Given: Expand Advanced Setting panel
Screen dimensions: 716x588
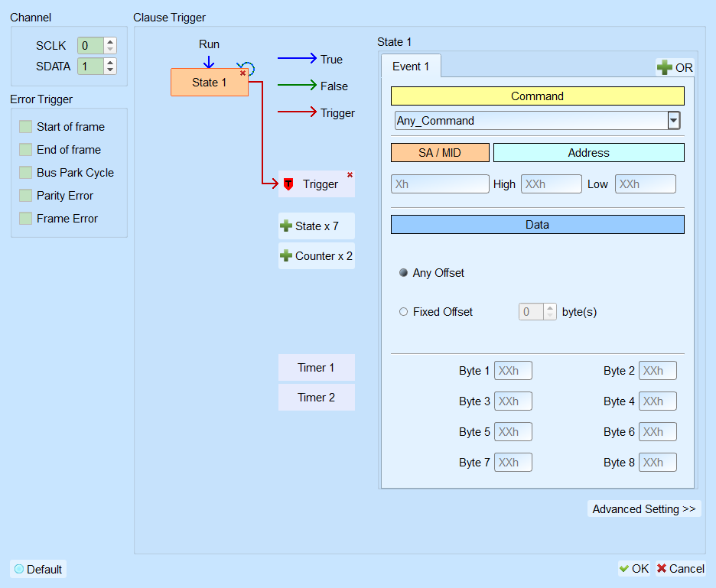Looking at the screenshot, I should click(x=644, y=508).
